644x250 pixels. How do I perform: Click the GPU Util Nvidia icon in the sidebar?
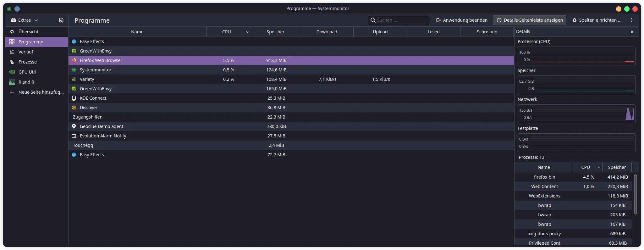click(12, 72)
